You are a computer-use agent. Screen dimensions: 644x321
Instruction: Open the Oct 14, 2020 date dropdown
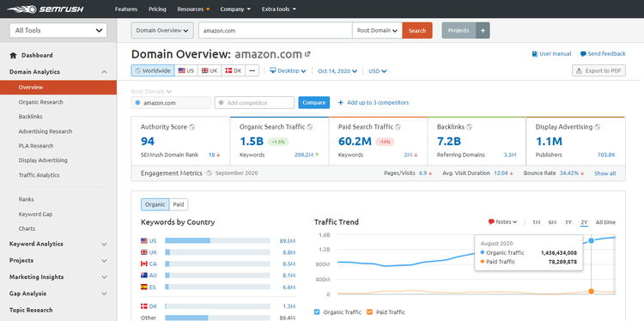pos(337,71)
